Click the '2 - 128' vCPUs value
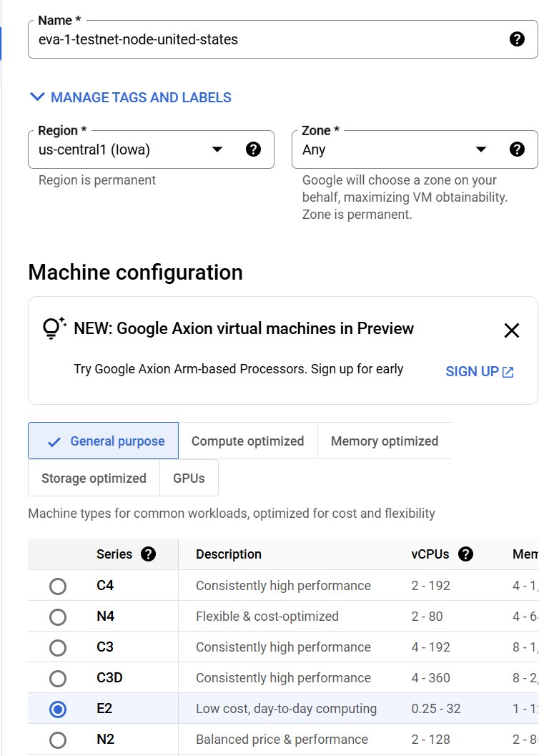This screenshot has height=756, width=559. (x=430, y=739)
